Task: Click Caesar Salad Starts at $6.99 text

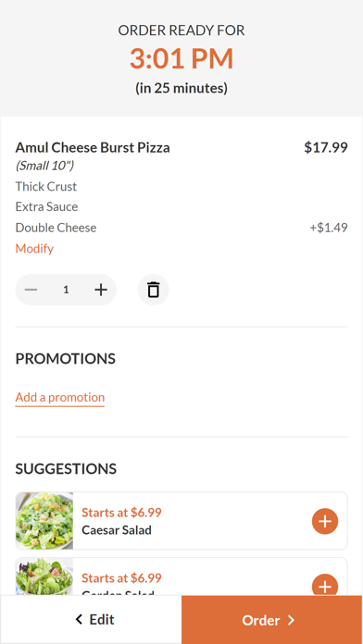Action: pos(121,513)
